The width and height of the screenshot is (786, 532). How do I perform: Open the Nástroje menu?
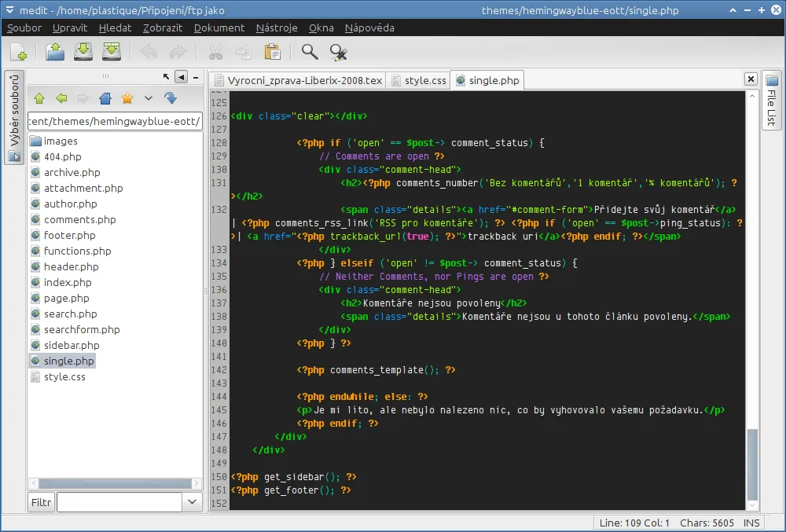[276, 28]
